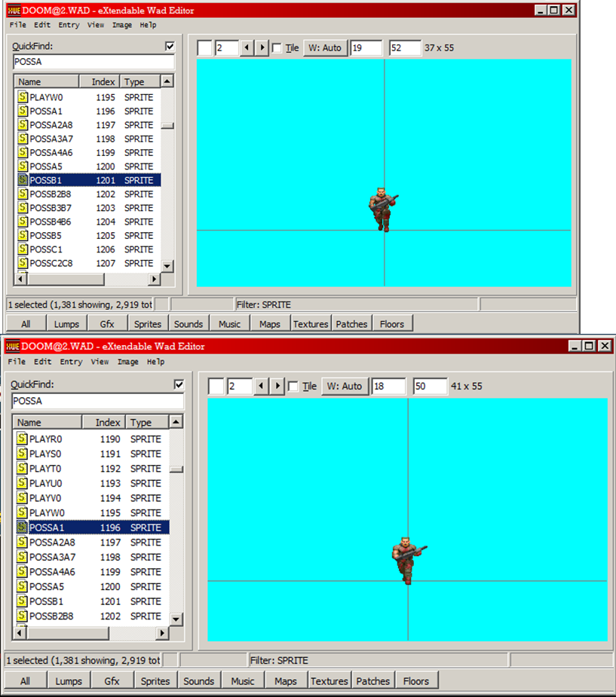Click POSSA1 sprite icon in top window
Screen dimensions: 616x697
23,110
